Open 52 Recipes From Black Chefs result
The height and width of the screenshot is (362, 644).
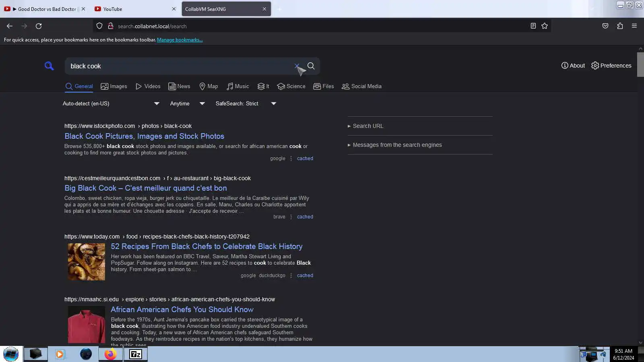[206, 246]
